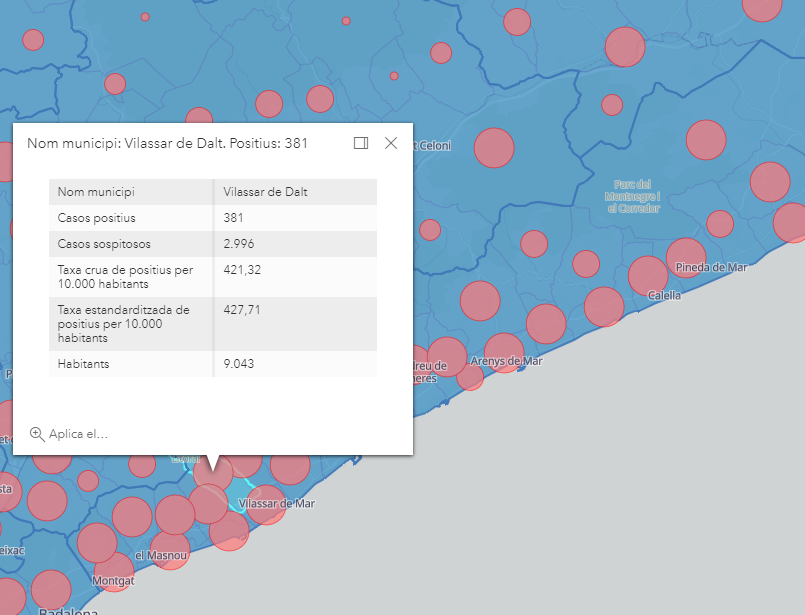Screen dimensions: 805x615
Task: Click the 'Casos positius' row label
Action: (97, 218)
